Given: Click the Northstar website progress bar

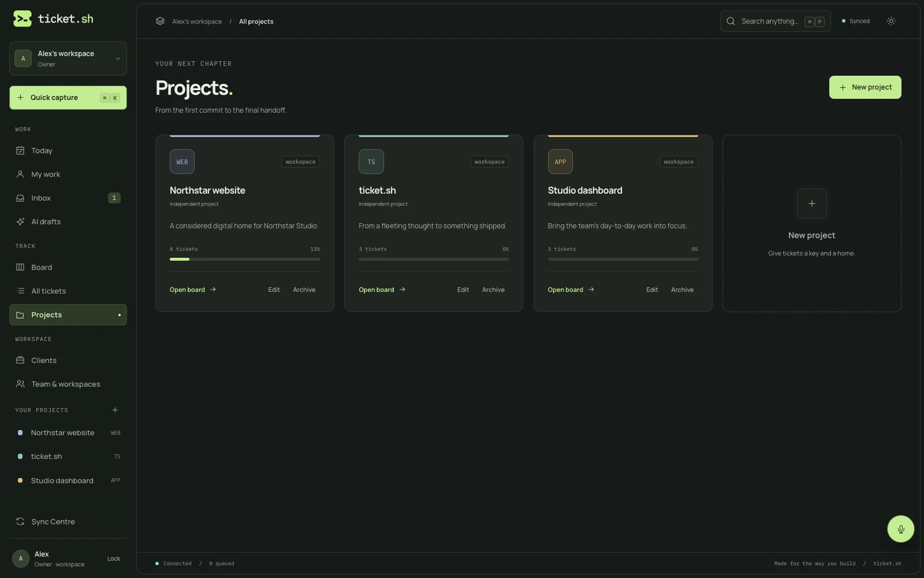Looking at the screenshot, I should click(245, 260).
